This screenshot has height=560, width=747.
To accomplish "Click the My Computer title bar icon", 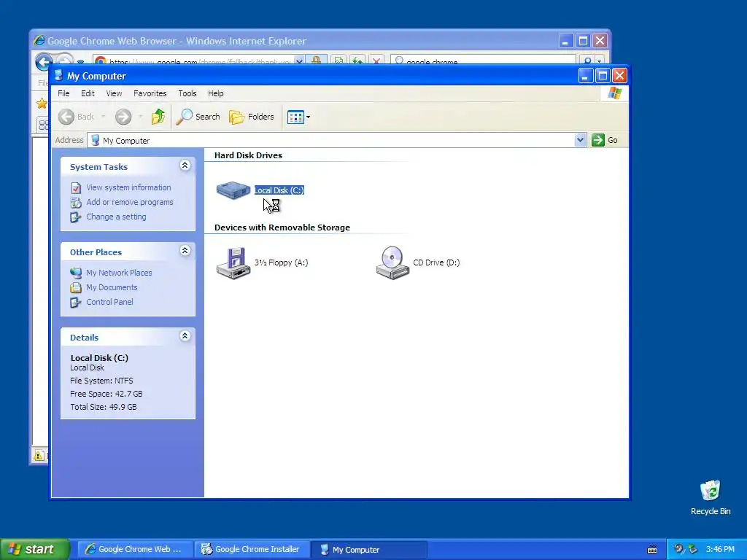I will point(58,75).
